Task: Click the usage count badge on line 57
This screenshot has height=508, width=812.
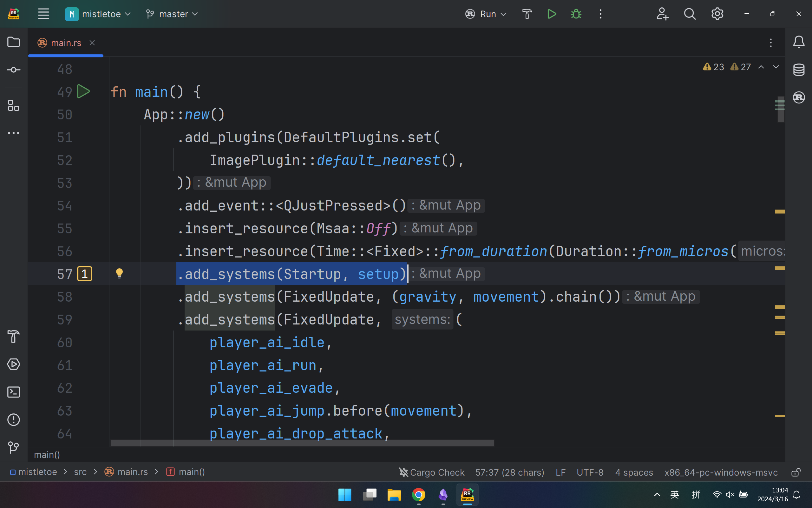Action: tap(85, 274)
